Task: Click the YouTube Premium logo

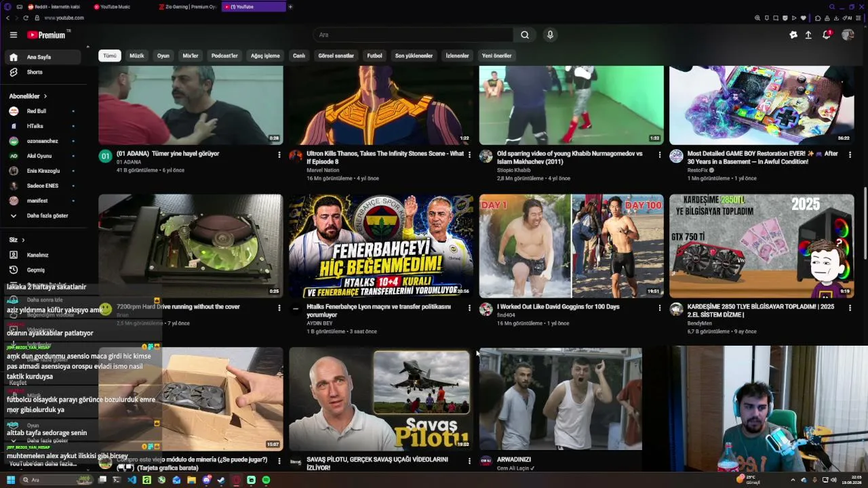Action: [46, 35]
